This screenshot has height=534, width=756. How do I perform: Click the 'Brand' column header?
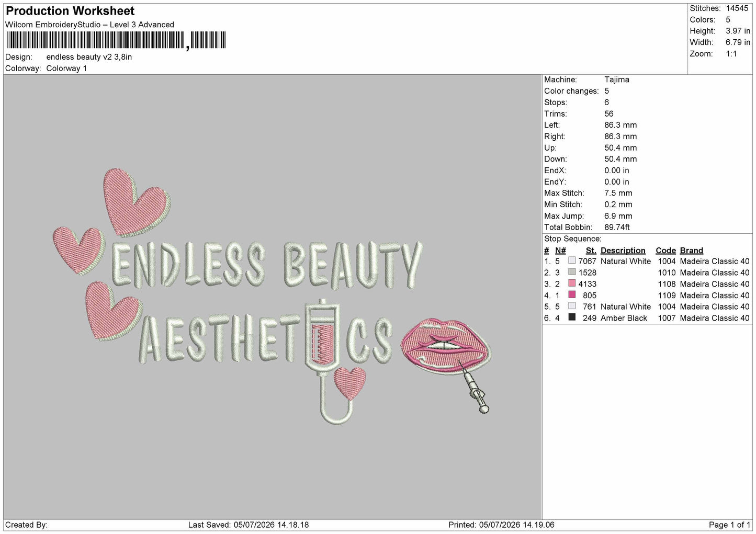tap(692, 251)
